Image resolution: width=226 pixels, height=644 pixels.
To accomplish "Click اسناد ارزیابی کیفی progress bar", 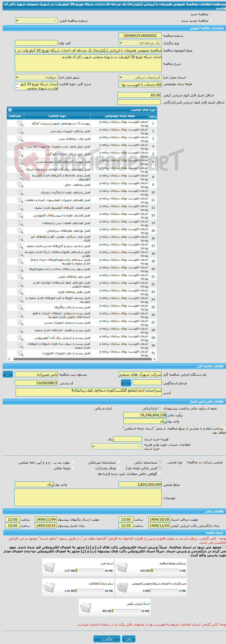I will (126, 611).
